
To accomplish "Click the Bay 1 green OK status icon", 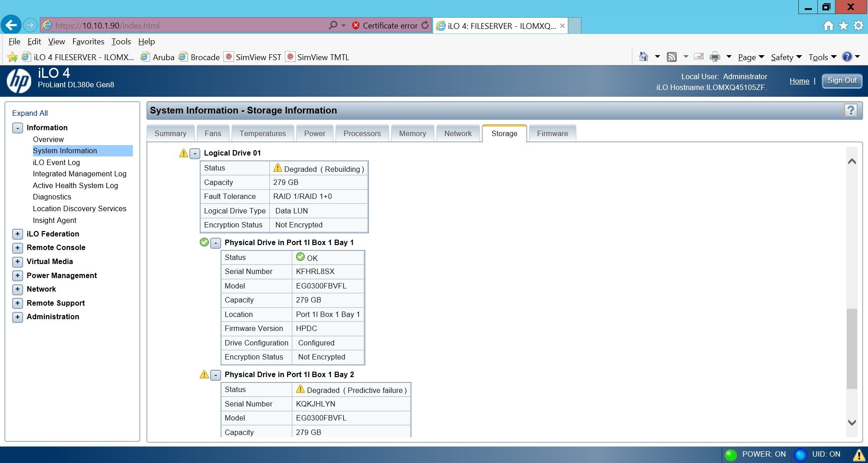I will (204, 242).
